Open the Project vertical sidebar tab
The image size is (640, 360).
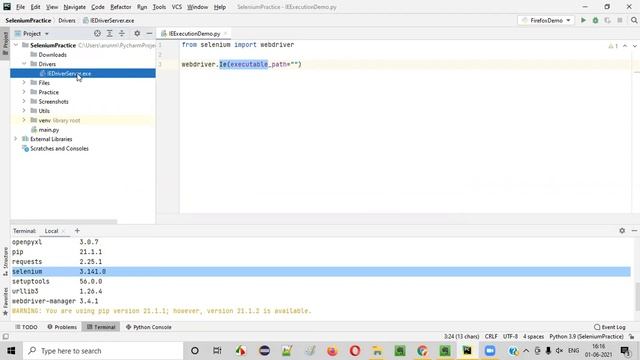[5, 44]
